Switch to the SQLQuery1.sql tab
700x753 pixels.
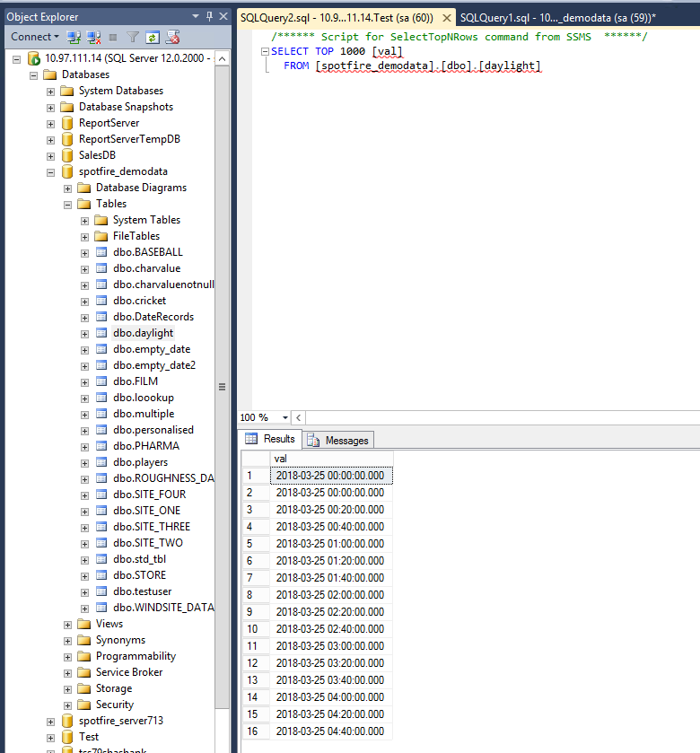click(x=558, y=18)
